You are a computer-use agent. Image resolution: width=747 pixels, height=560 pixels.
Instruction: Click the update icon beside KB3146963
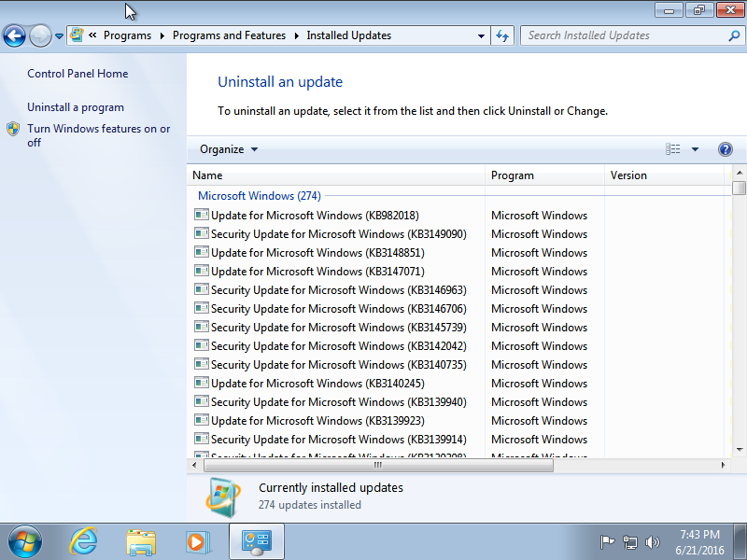point(202,288)
